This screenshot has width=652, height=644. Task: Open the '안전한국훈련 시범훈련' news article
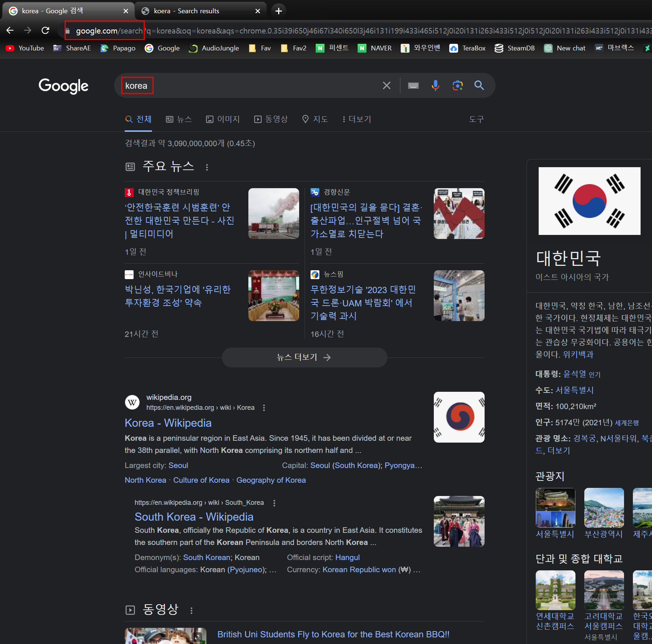[x=180, y=221]
